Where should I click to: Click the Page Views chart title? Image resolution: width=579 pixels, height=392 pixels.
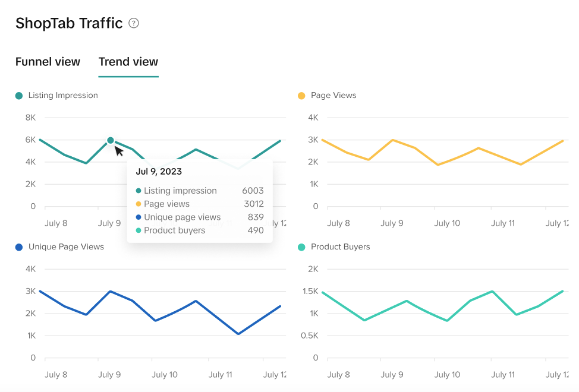click(x=333, y=95)
